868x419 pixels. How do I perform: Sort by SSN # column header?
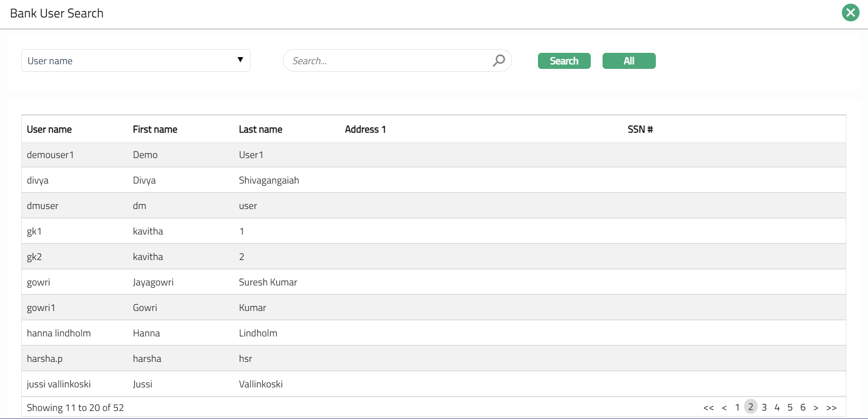click(640, 129)
